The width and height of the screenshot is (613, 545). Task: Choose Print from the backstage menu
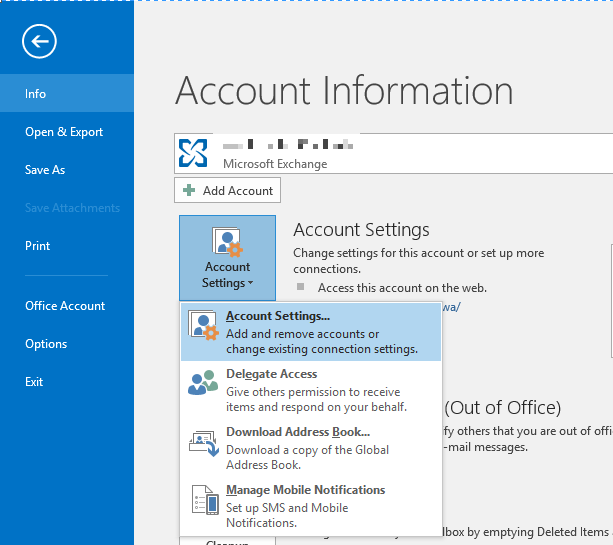pyautogui.click(x=67, y=246)
